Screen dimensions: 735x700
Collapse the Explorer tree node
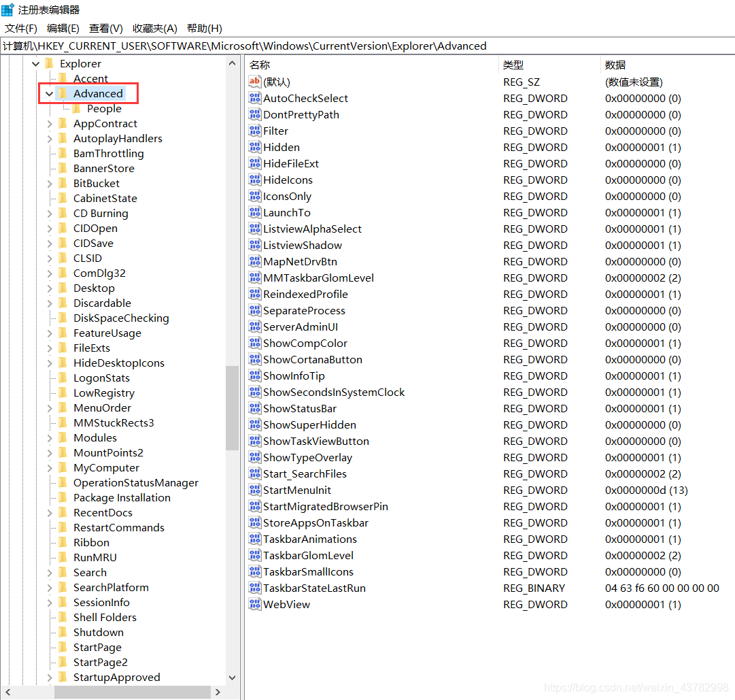coord(35,64)
